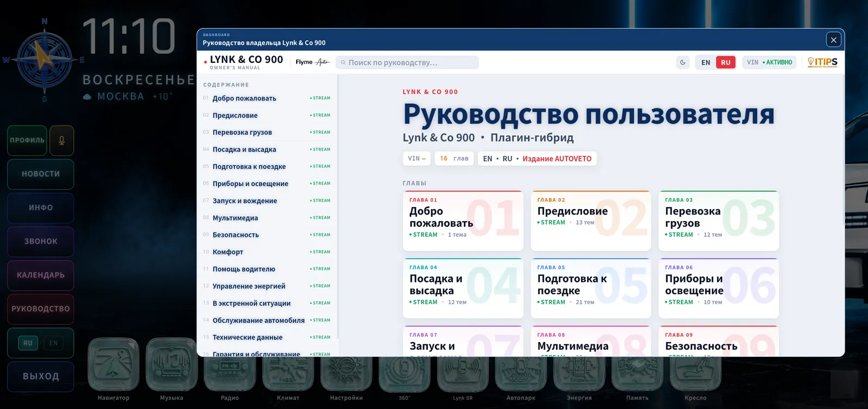Screen dimensions: 868x409
Task: Click the '16 глав' badge
Action: pos(454,159)
